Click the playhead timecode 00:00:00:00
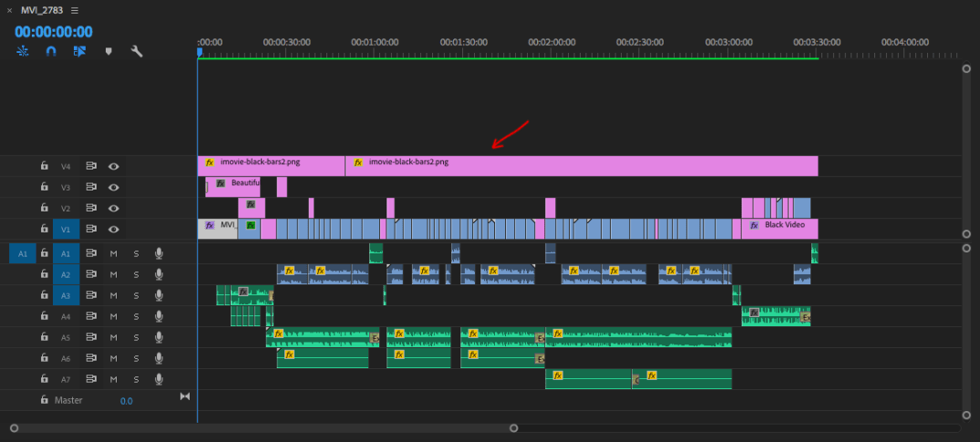This screenshot has height=442, width=980. [x=53, y=32]
